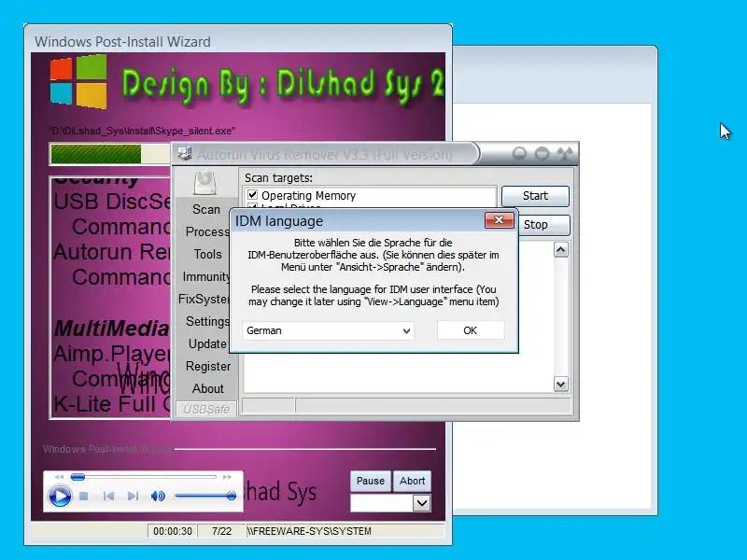The height and width of the screenshot is (560, 747).
Task: Minimize the Autorun Virus Remover window
Action: pos(519,153)
